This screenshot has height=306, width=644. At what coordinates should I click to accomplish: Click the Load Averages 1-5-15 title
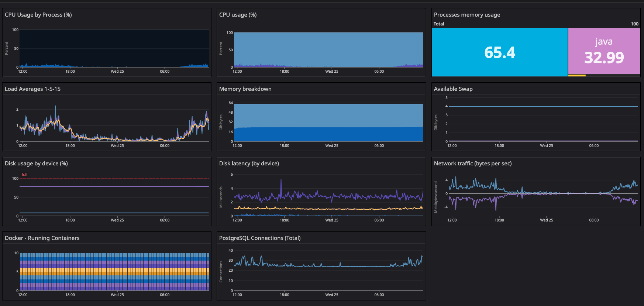coord(32,89)
